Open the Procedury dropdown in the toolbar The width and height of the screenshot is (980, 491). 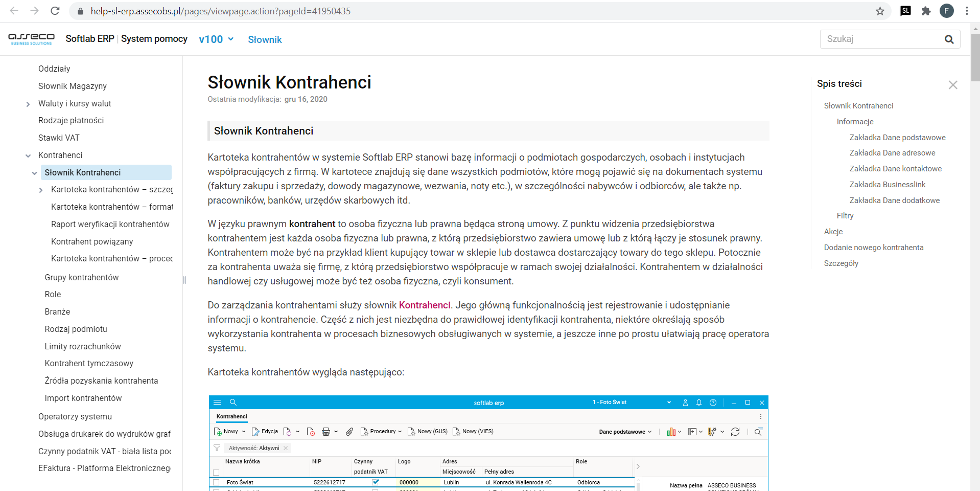pyautogui.click(x=381, y=432)
